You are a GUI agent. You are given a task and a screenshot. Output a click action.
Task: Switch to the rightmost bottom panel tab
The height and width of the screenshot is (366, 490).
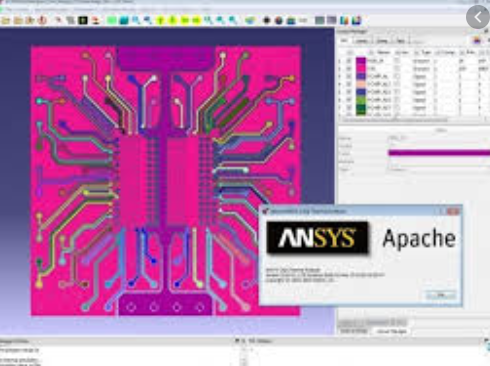[391, 331]
